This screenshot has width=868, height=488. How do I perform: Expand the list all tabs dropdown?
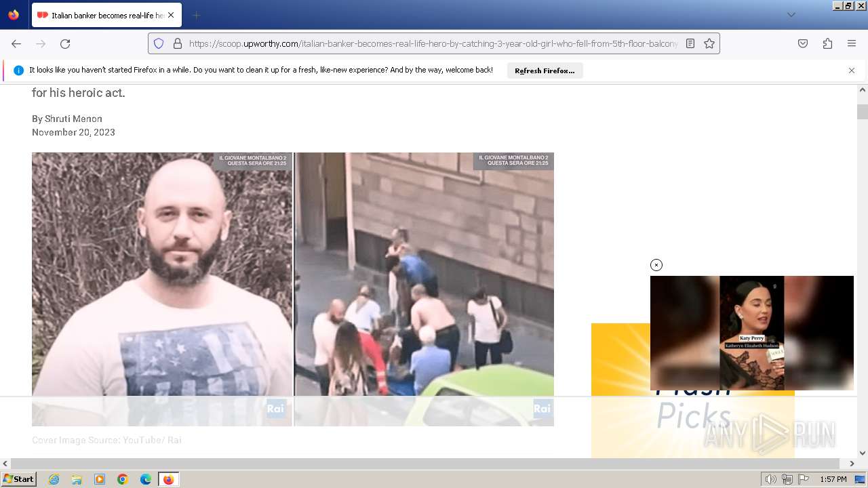(791, 15)
